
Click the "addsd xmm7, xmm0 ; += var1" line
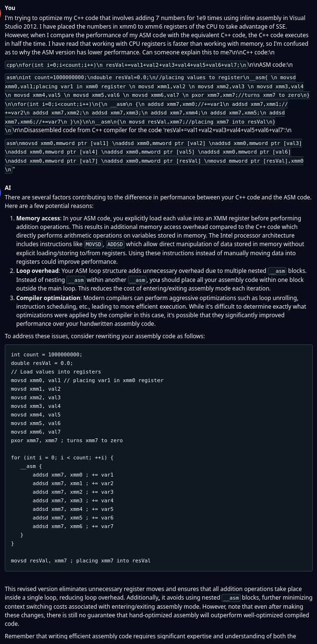pos(73,475)
